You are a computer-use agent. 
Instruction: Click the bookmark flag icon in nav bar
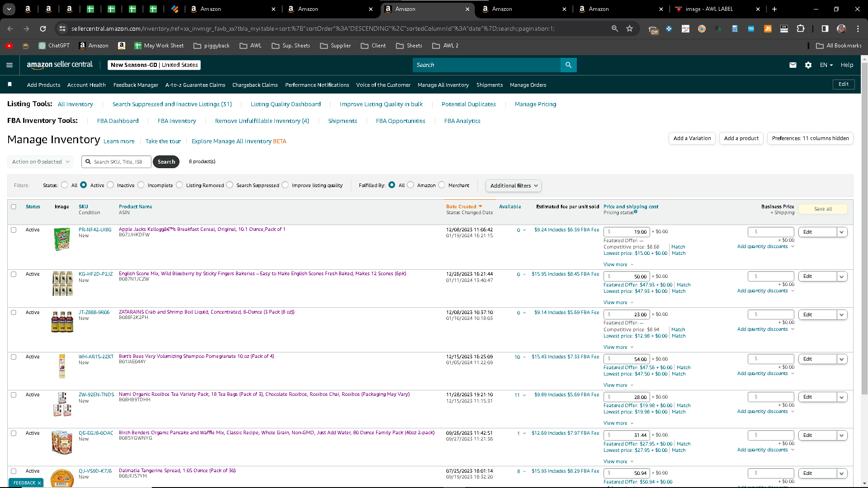pos(9,84)
